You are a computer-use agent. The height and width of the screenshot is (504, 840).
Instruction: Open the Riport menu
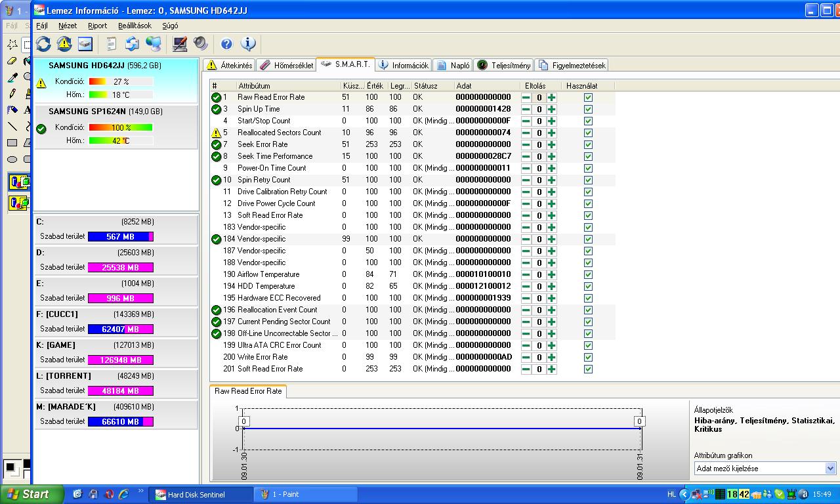tap(97, 26)
